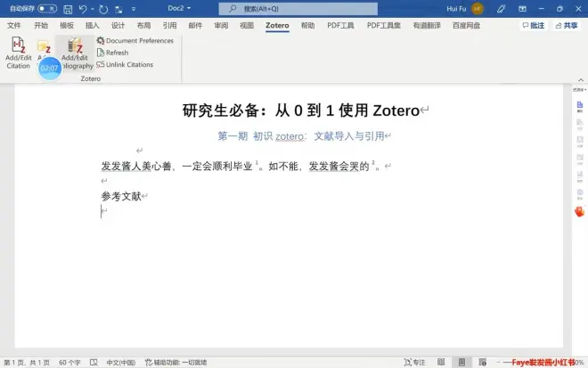Click the Hui Fu account avatar
This screenshot has width=588, height=368.
coord(477,9)
